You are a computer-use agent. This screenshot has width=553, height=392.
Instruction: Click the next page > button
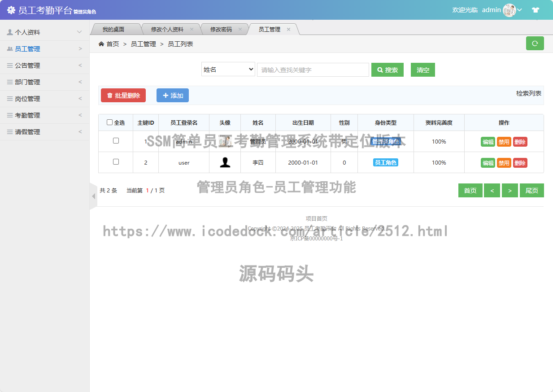click(510, 191)
